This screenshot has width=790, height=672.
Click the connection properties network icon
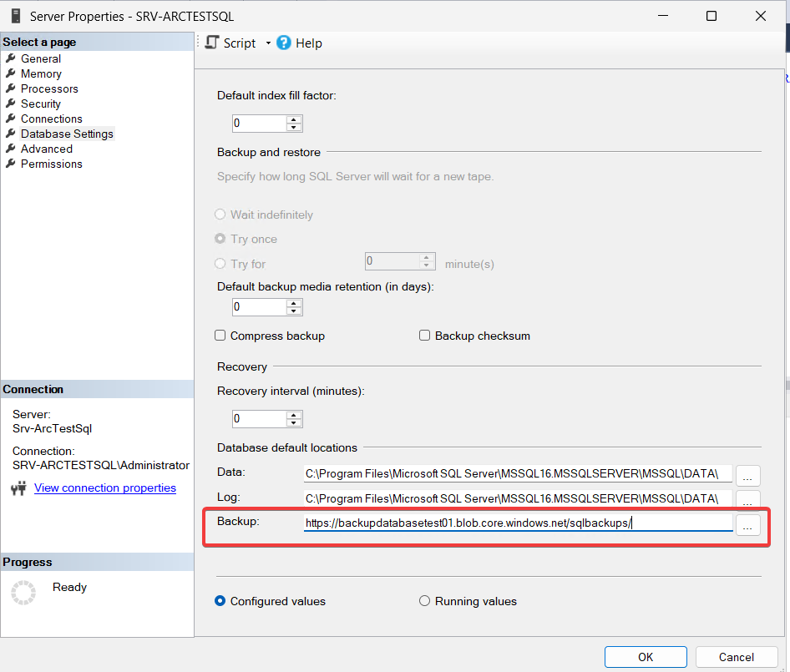tap(18, 488)
